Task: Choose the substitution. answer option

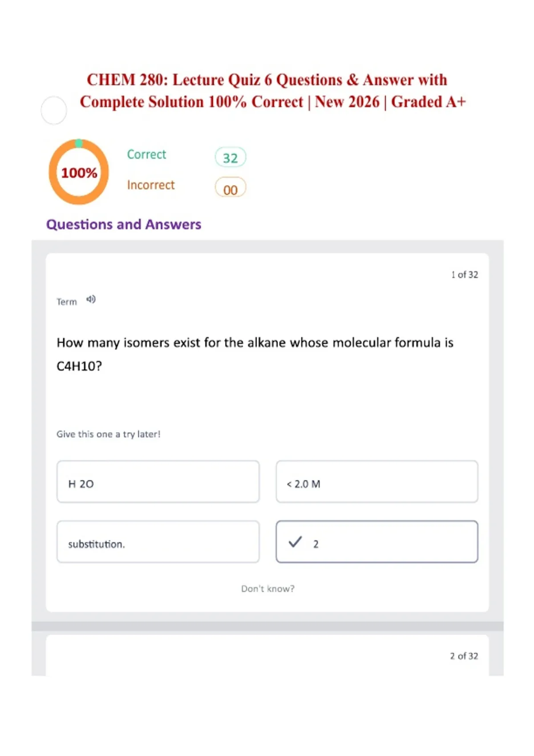Action: pos(158,542)
